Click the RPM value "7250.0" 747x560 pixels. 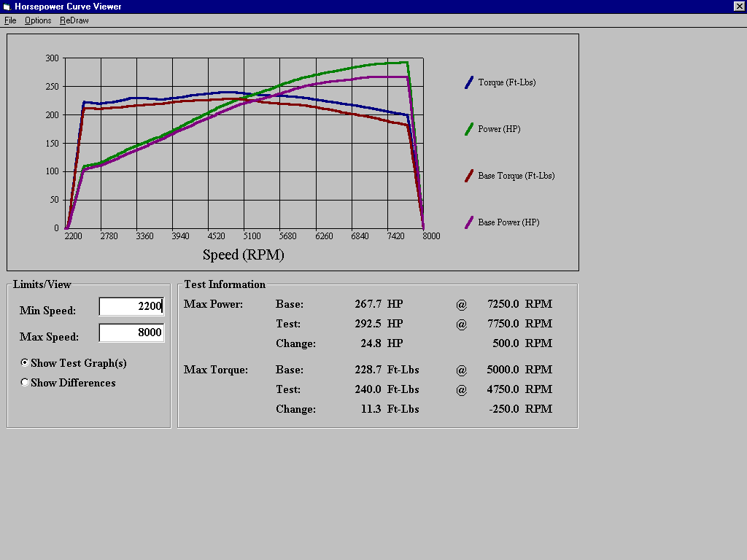pyautogui.click(x=503, y=304)
